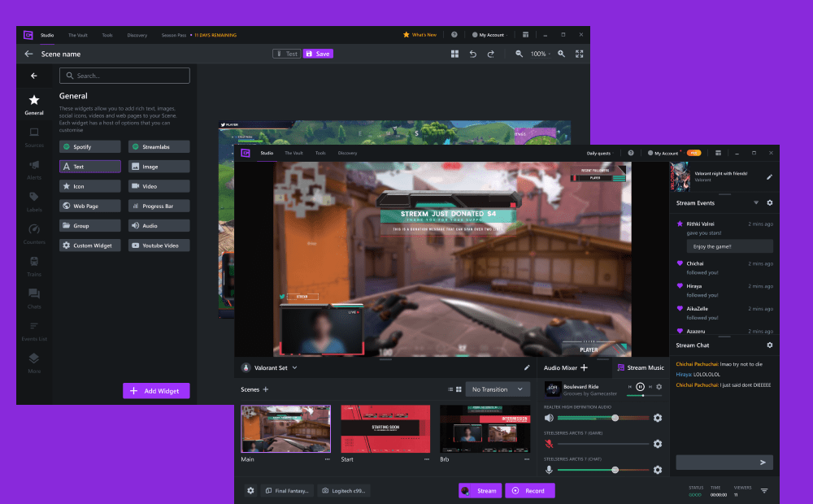Open the Alerts category megaphone icon
This screenshot has width=813, height=504.
34,165
